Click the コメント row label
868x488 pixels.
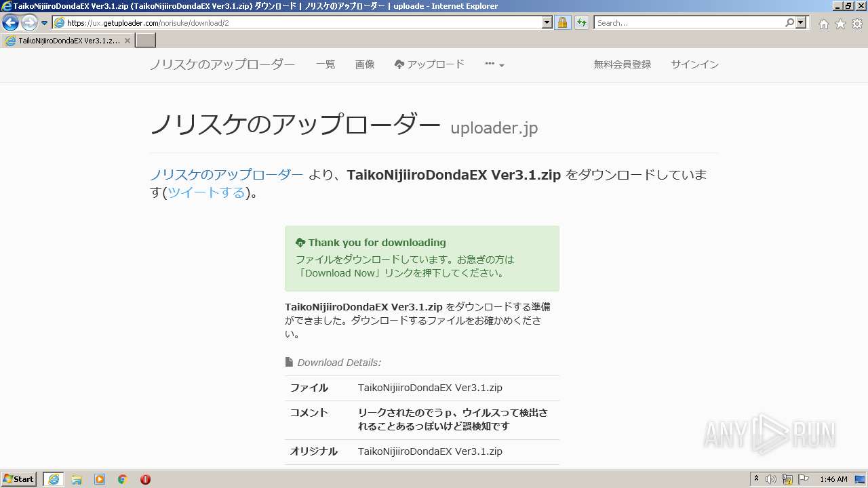[x=309, y=413]
